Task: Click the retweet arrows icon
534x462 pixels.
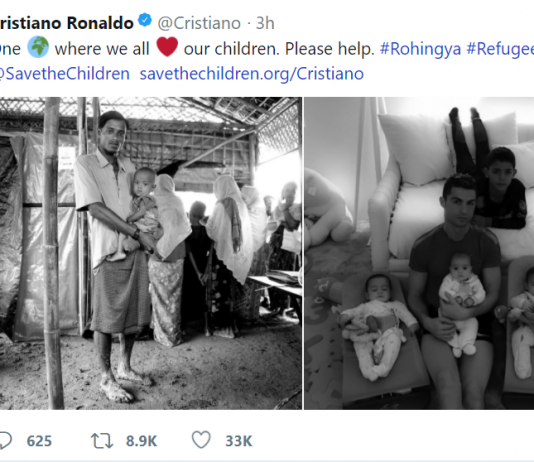Action: click(x=102, y=441)
